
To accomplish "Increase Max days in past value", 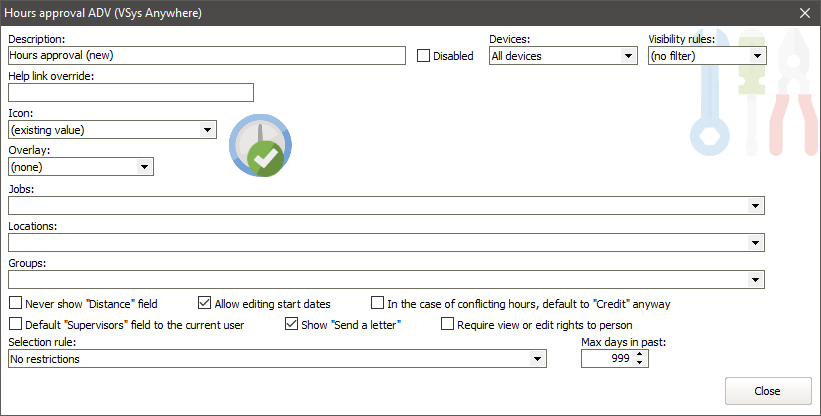I will [x=640, y=354].
